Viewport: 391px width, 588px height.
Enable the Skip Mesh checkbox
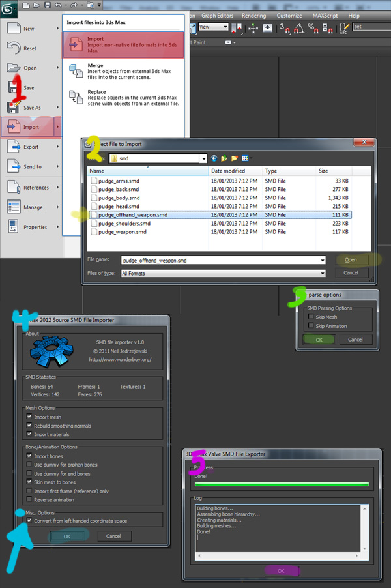click(x=311, y=317)
